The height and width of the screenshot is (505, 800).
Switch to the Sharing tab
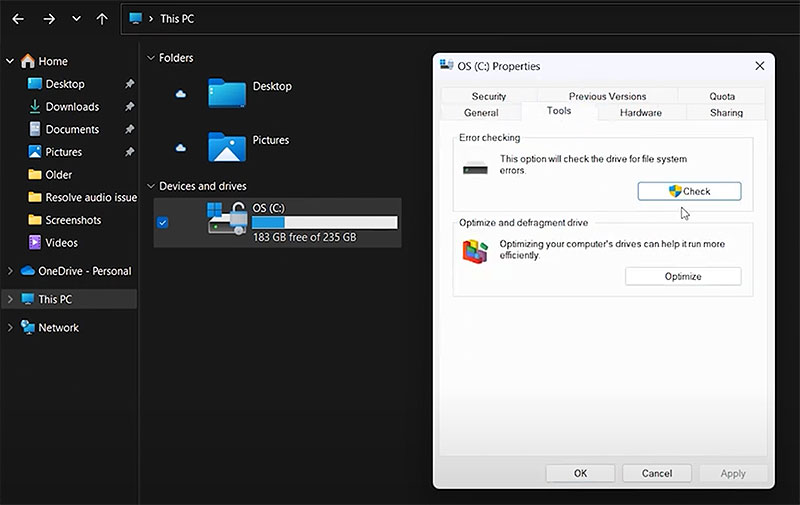coord(726,112)
